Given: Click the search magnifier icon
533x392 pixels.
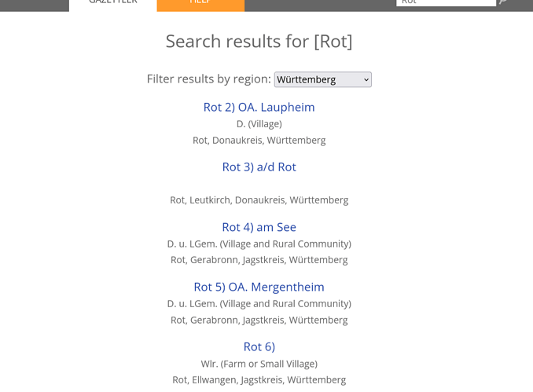Looking at the screenshot, I should coord(503,2).
